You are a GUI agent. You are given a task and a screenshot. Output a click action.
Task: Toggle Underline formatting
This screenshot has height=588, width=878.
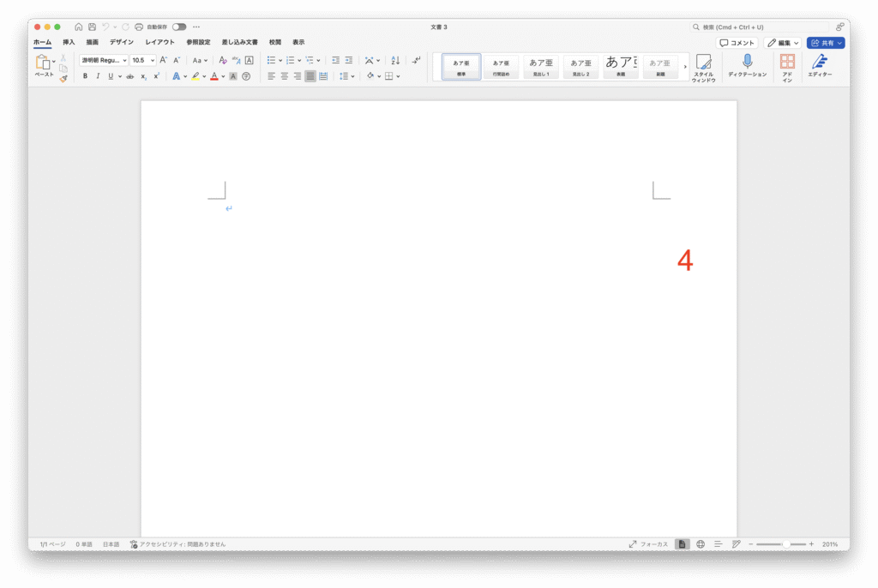tap(111, 76)
